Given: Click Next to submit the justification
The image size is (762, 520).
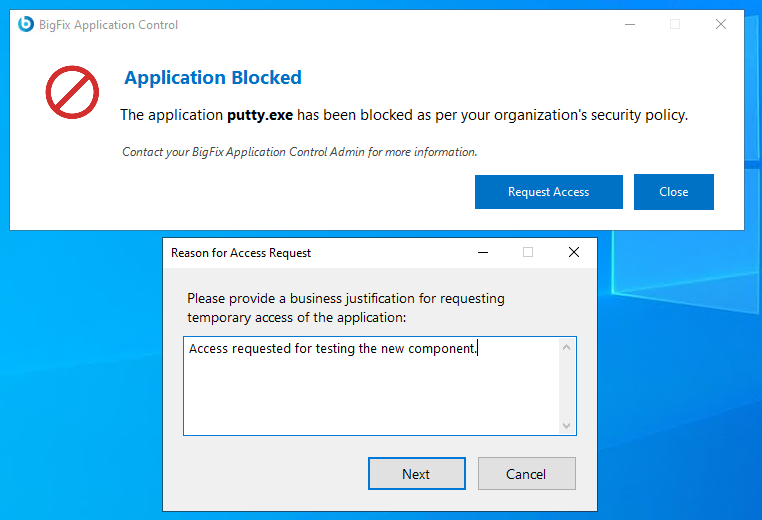Looking at the screenshot, I should click(x=416, y=474).
